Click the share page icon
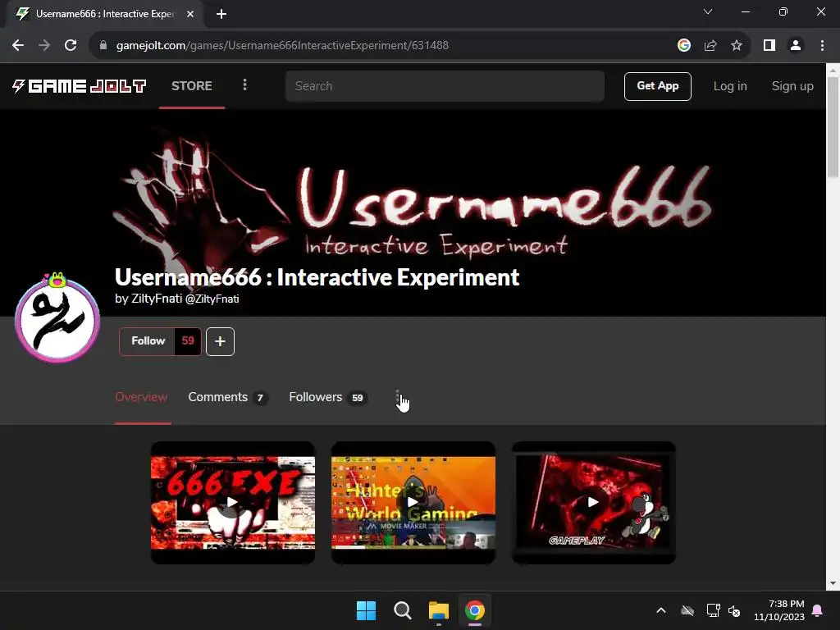Screen dimensions: 840x630 [710, 46]
